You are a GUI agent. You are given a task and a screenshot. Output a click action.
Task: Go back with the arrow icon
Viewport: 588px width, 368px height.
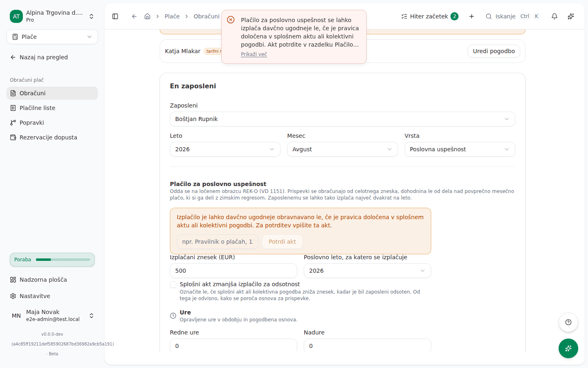point(134,16)
